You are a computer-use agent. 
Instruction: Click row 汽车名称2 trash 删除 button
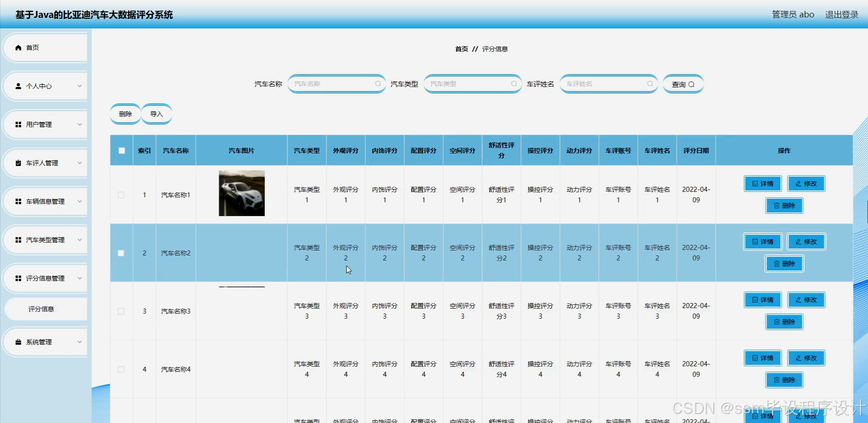(784, 264)
